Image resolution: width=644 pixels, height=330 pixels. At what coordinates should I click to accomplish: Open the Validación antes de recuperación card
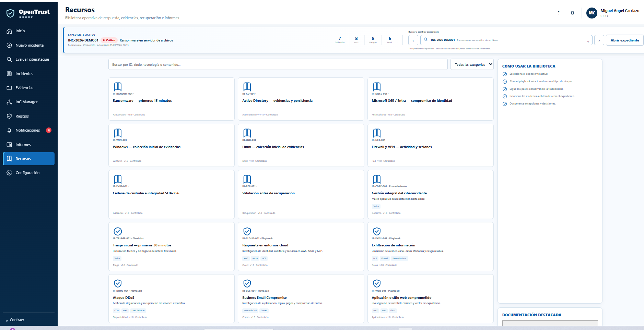[x=301, y=194]
